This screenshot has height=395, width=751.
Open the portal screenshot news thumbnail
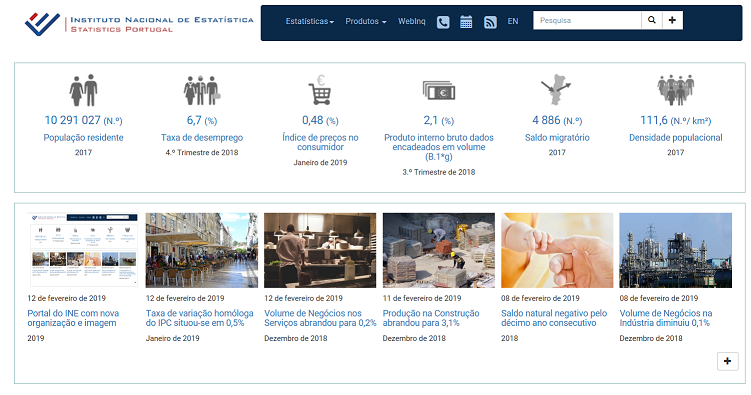click(x=83, y=250)
